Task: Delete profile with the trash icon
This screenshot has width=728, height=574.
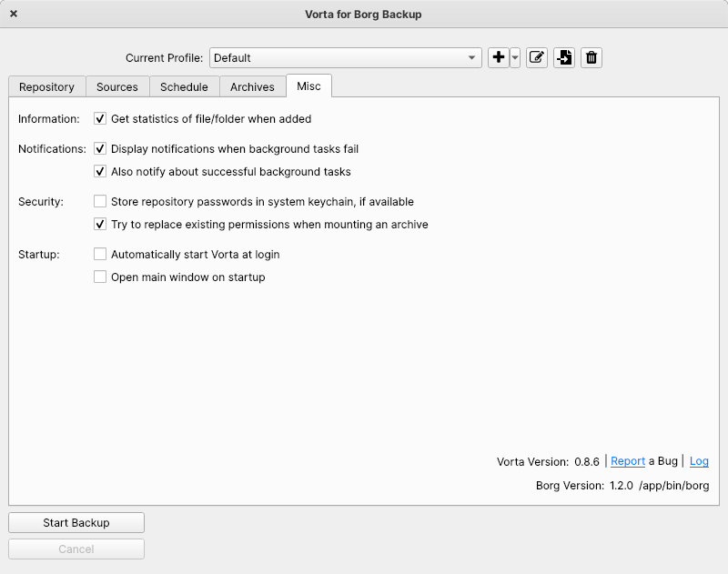Action: pyautogui.click(x=591, y=57)
